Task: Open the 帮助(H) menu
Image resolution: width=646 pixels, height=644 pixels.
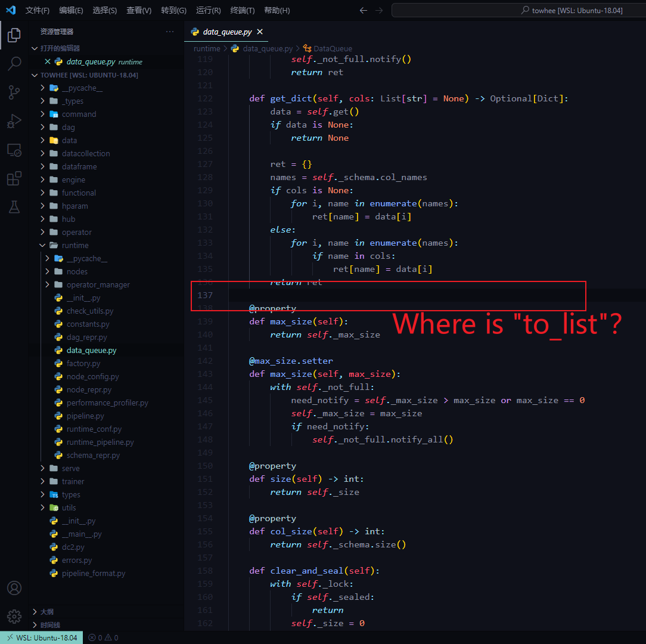Action: click(277, 10)
